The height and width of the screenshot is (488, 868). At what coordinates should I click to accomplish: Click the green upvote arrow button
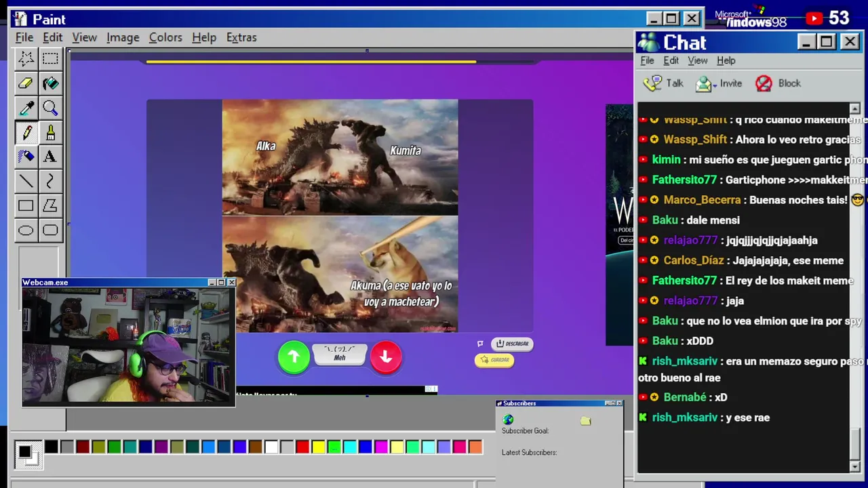click(x=294, y=357)
